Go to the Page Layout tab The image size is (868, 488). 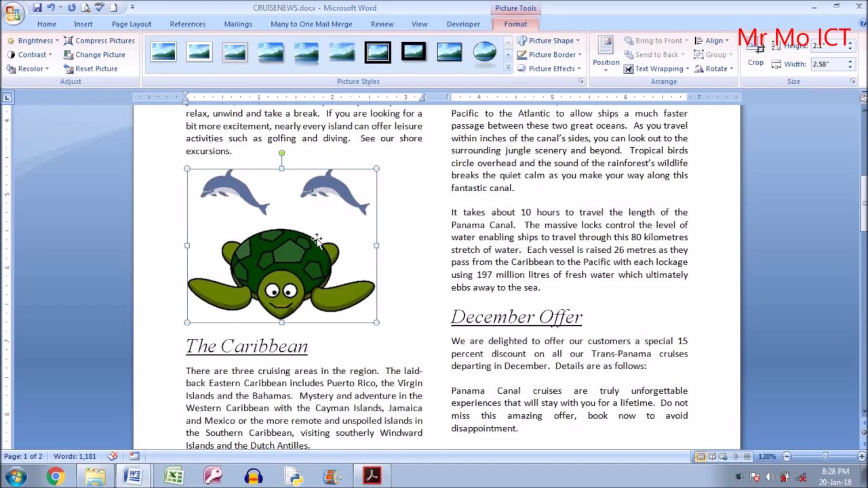(x=132, y=24)
